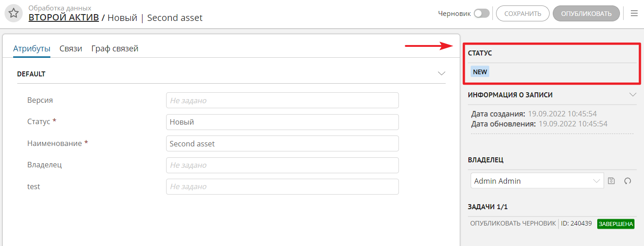
Task: Click the Владелец attribute input field
Action: point(282,165)
